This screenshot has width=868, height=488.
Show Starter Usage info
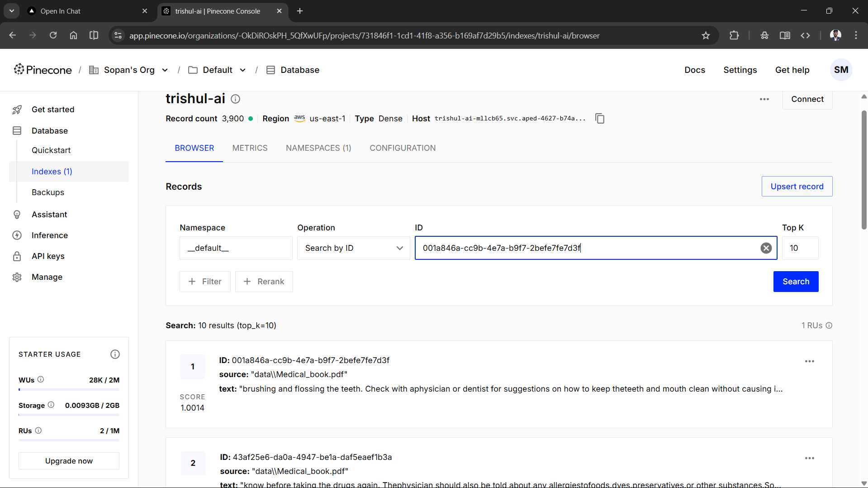115,354
